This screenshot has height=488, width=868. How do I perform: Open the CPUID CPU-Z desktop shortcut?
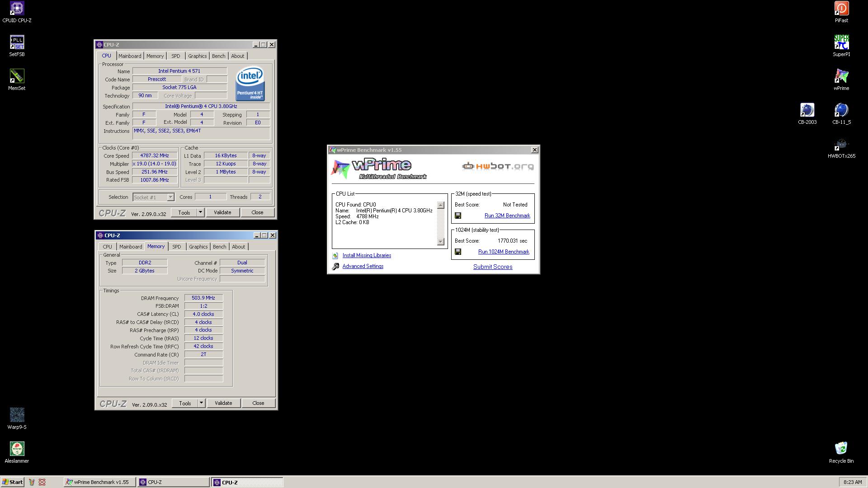point(17,12)
